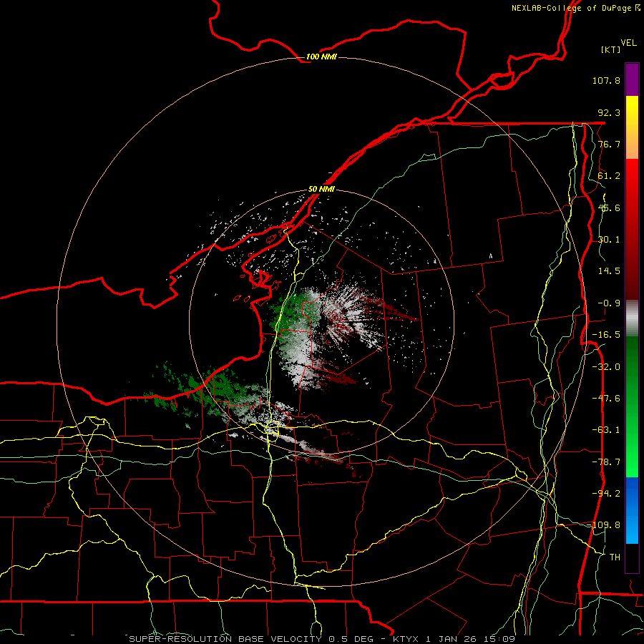This screenshot has height=644, width=644.
Task: Pick the yellow-orange segment of the color bar
Action: (x=632, y=127)
